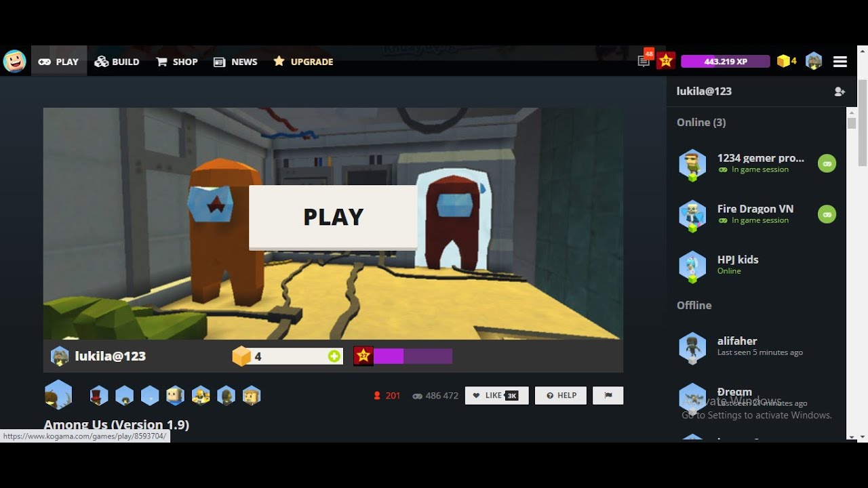Click the Among Us (Version 1.9) title
The width and height of the screenshot is (868, 488).
[x=117, y=425]
